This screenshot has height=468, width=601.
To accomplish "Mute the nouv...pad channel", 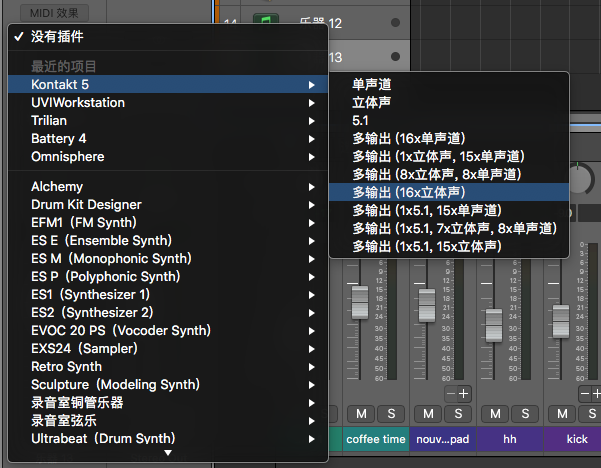I will coord(428,414).
